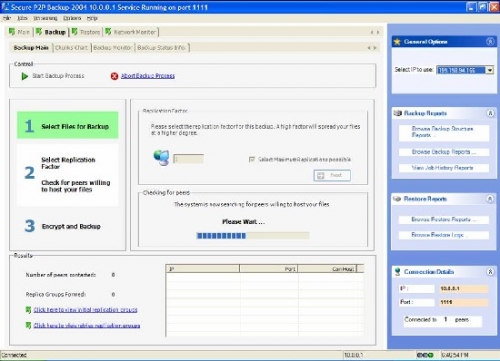Switch to the Restore tab
The width and height of the screenshot is (500, 361).
point(86,32)
